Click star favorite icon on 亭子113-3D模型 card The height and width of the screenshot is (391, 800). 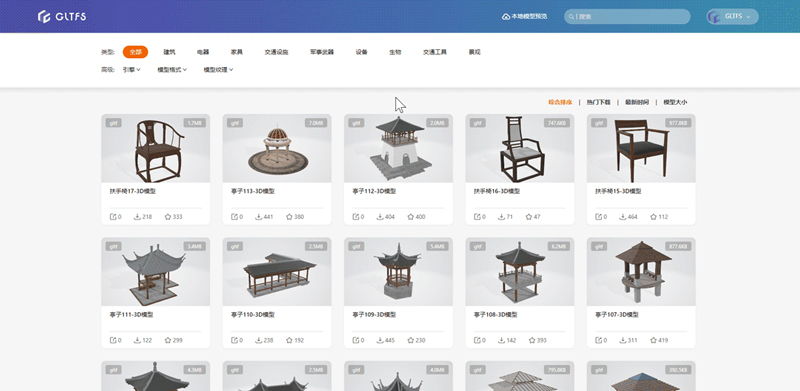[289, 216]
